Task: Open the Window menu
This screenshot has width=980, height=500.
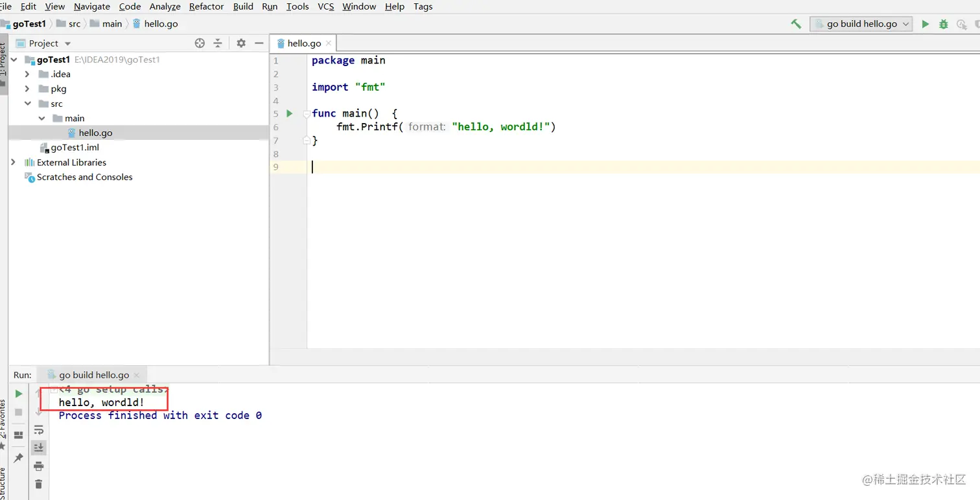Action: tap(359, 6)
